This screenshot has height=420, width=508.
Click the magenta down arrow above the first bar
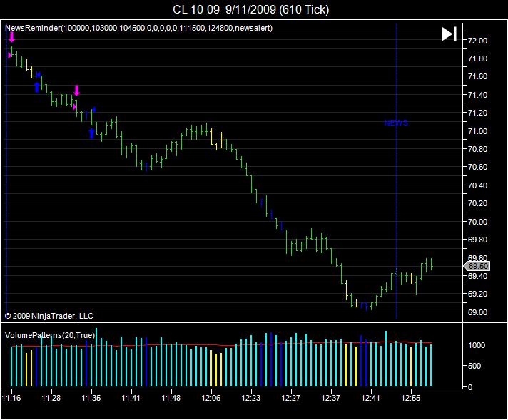pyautogui.click(x=11, y=37)
